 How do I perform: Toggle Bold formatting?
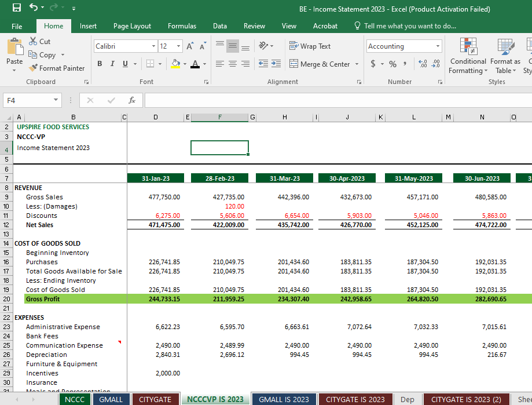click(x=100, y=64)
